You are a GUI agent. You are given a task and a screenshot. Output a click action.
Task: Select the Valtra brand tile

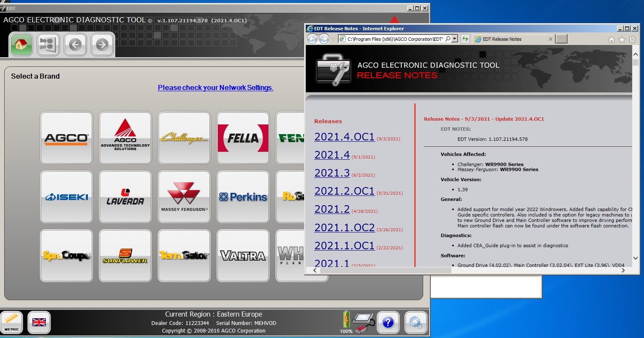(x=243, y=255)
